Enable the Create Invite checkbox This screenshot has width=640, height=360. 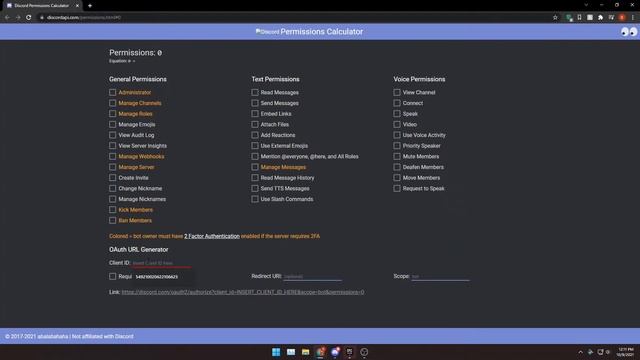coord(112,178)
